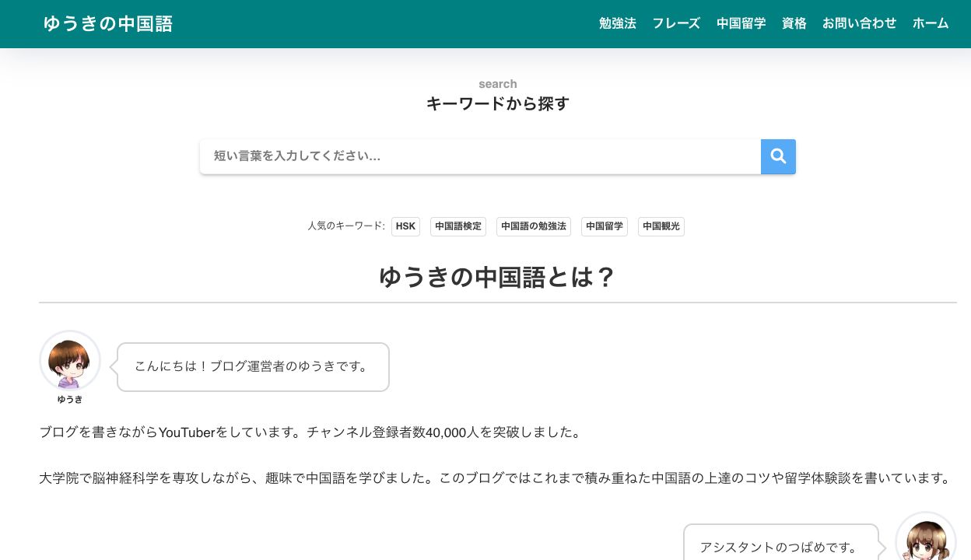Choose the HSK popular keyword tag
This screenshot has width=971, height=560.
point(405,226)
